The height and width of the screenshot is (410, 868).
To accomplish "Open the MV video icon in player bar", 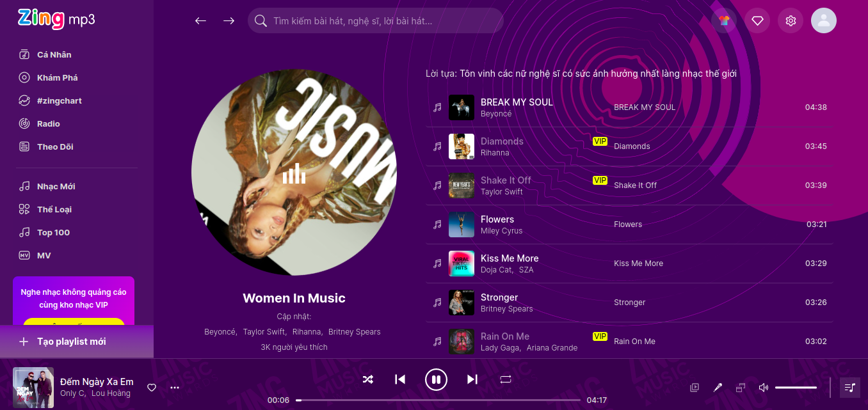I will (x=695, y=388).
